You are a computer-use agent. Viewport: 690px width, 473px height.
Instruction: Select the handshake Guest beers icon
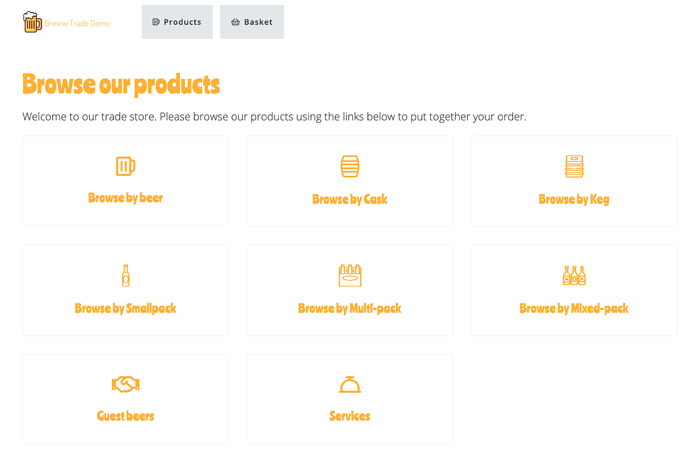point(125,385)
